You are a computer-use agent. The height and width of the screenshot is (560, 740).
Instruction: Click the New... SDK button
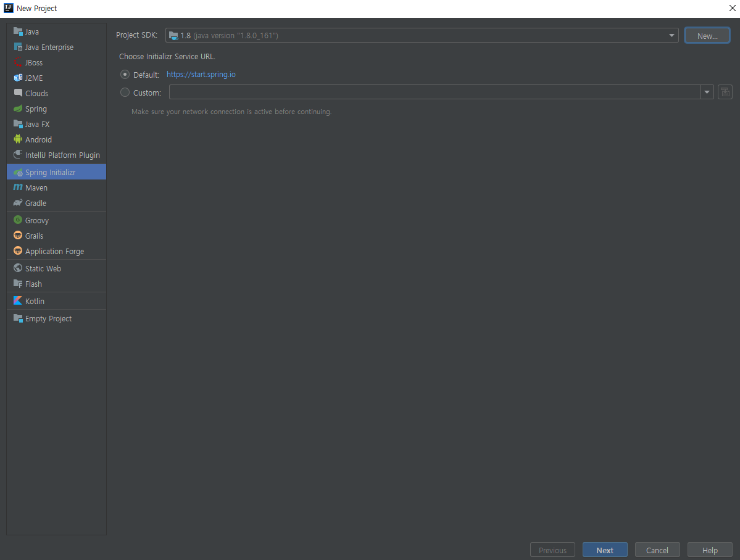tap(707, 35)
